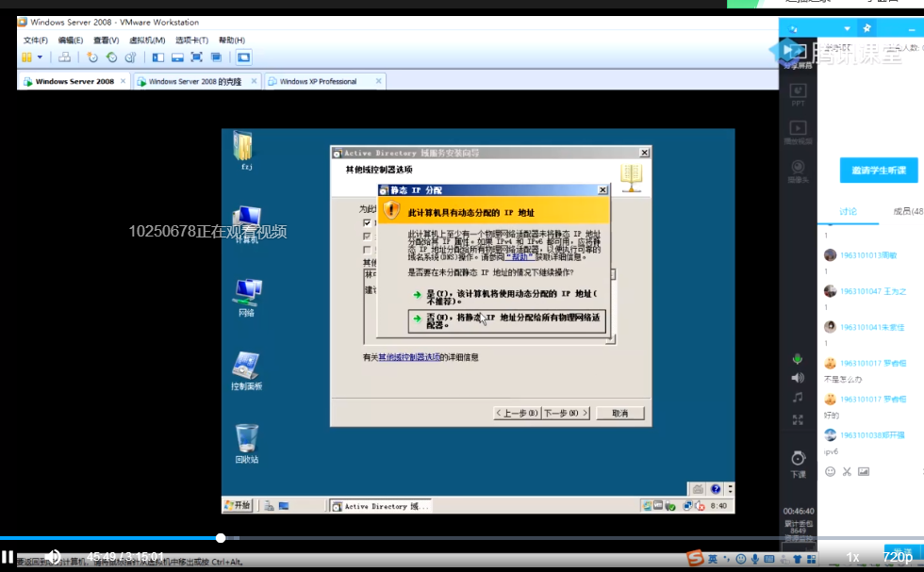The image size is (924, 572).
Task: Click the send Ctrl+Alt+Del toolbar icon
Action: [x=64, y=57]
